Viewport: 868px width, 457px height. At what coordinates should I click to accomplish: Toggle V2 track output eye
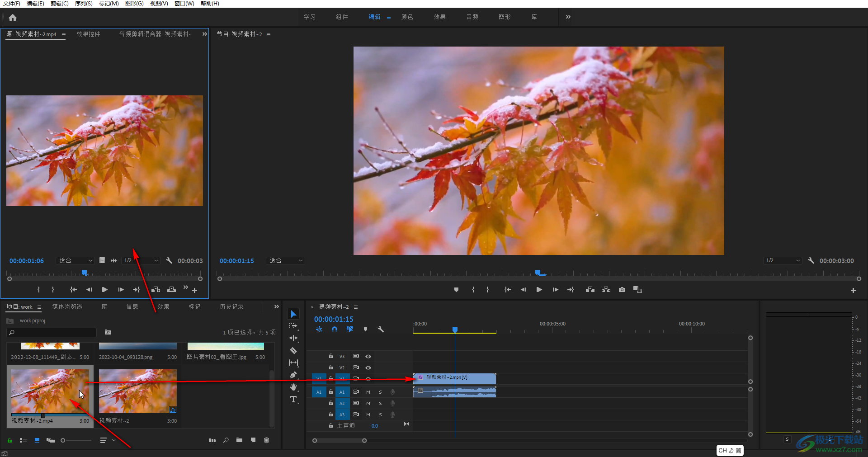[x=368, y=368]
